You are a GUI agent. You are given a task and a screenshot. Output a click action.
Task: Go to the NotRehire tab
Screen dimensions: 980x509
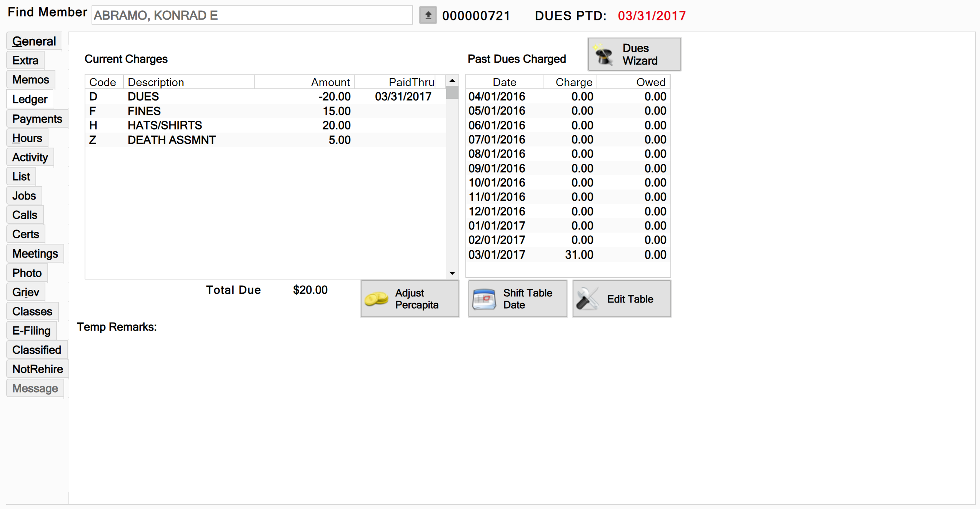37,369
